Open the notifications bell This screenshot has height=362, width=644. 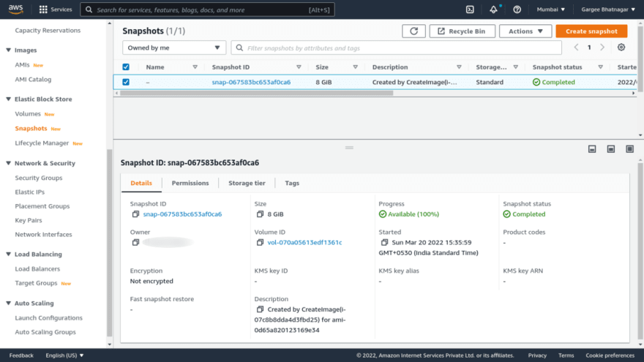pyautogui.click(x=493, y=10)
